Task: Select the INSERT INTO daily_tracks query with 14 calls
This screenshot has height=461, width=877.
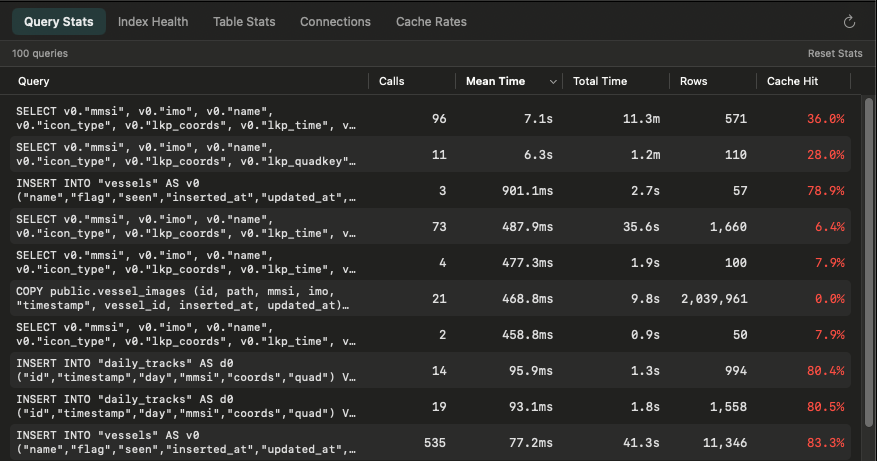Action: coord(430,370)
